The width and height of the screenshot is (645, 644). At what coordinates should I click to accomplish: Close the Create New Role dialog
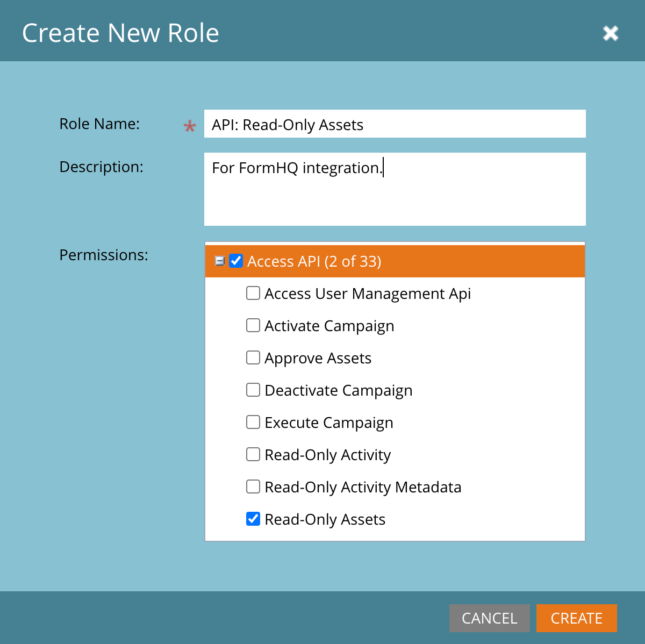point(611,33)
